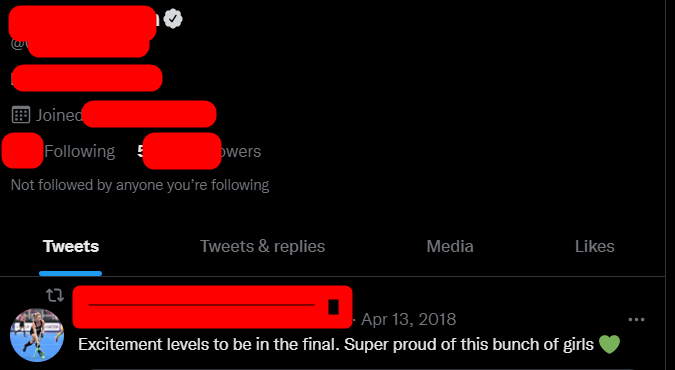Click the Not followed by anyone text

pos(140,185)
